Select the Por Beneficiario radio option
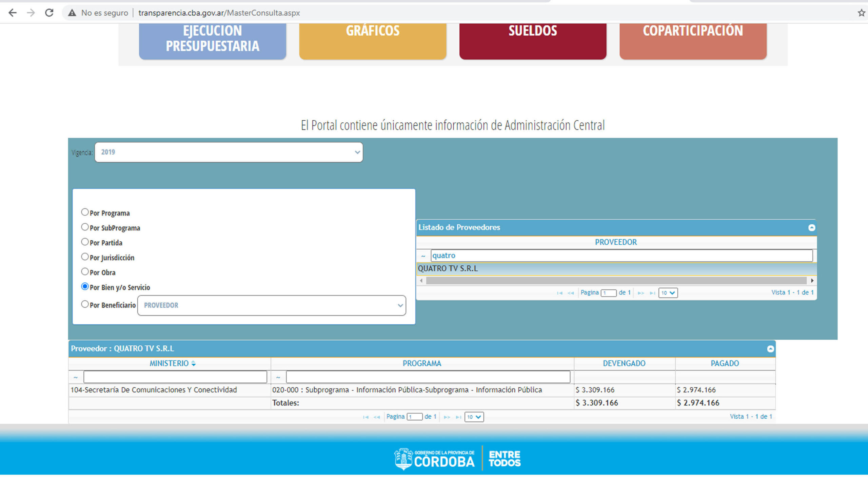This screenshot has width=868, height=486. [x=85, y=304]
